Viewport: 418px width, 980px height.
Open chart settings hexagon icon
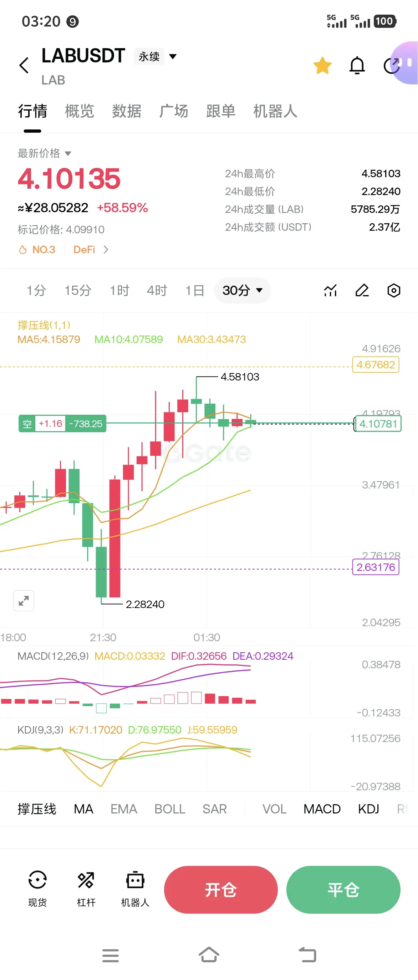click(394, 291)
